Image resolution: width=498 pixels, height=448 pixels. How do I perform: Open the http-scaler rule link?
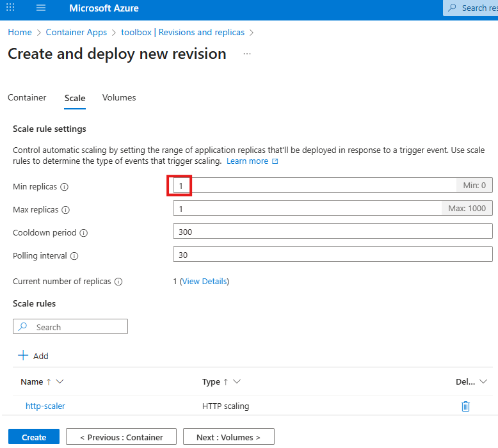[45, 406]
